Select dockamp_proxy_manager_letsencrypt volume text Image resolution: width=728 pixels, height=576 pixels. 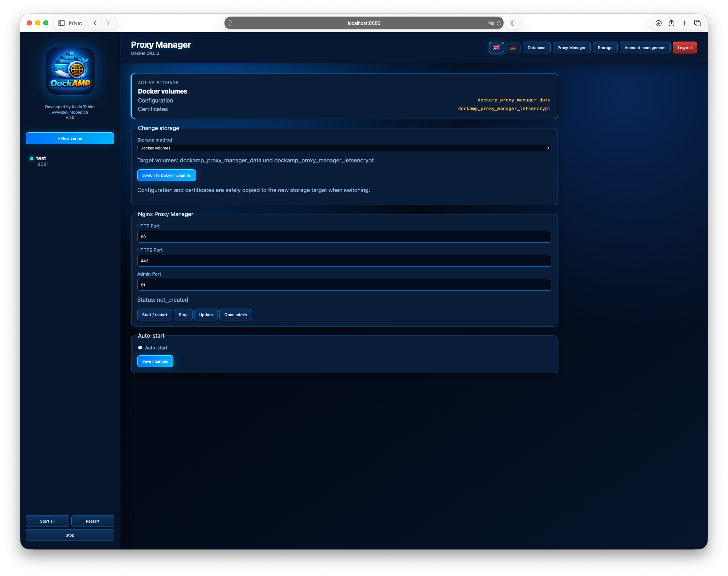[x=504, y=109]
